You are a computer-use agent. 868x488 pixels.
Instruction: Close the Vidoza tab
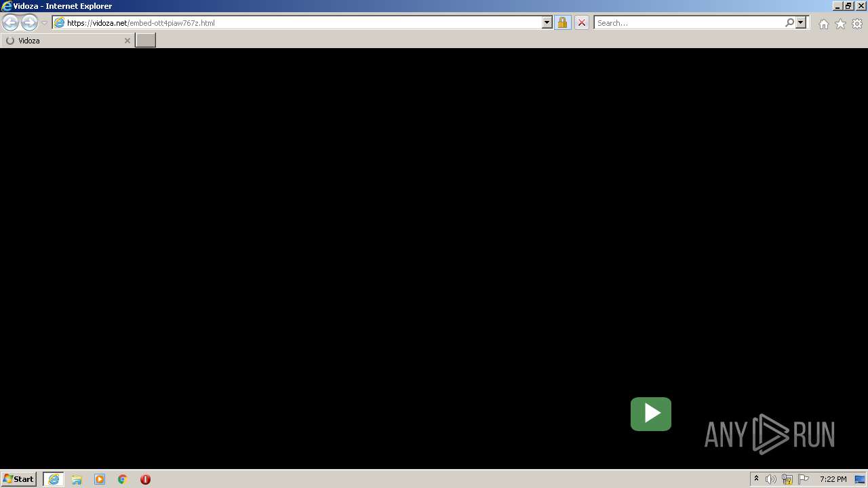pyautogui.click(x=127, y=41)
